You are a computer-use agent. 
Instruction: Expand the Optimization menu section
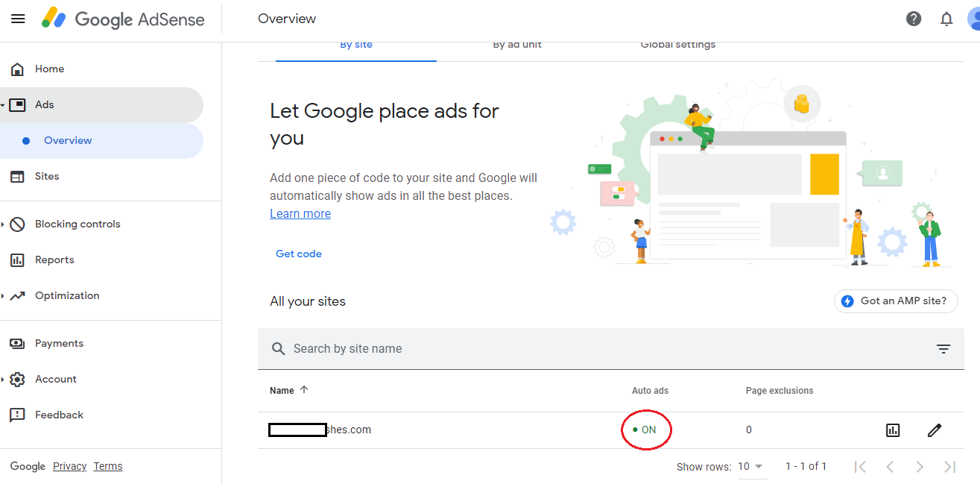(67, 295)
